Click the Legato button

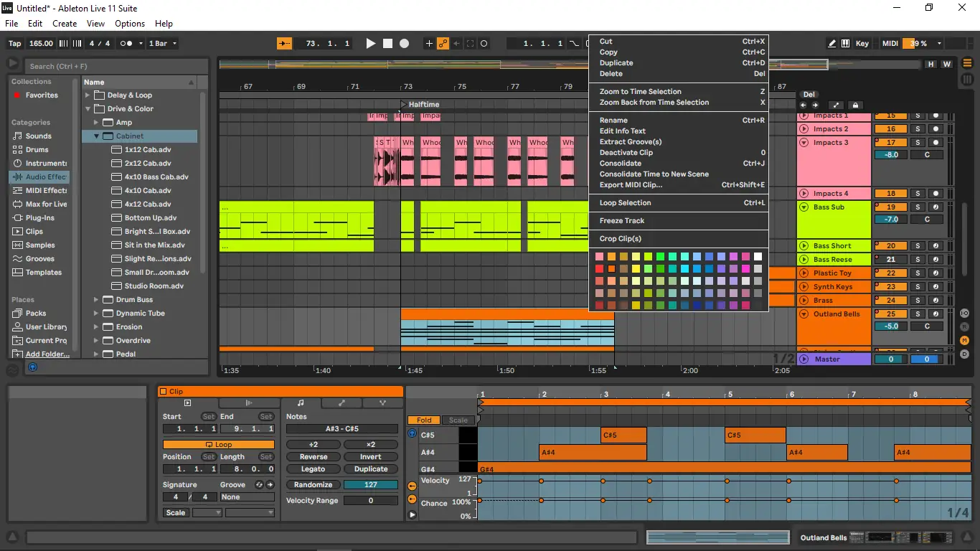[313, 469]
